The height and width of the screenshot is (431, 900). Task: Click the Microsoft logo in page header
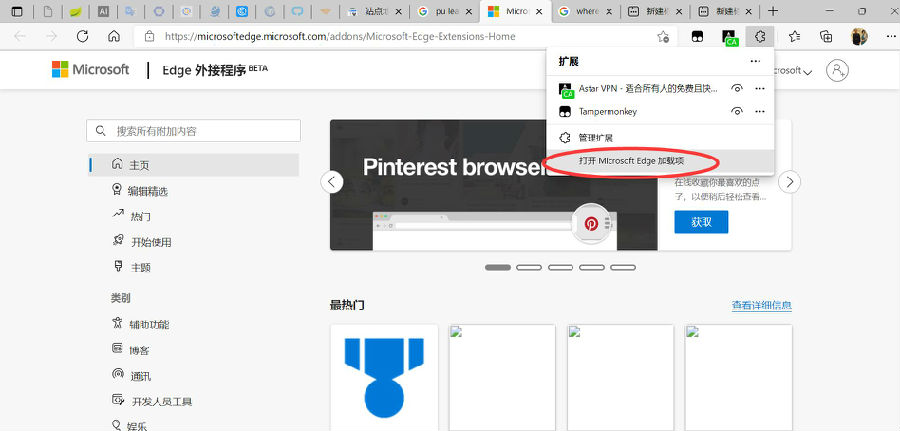pyautogui.click(x=90, y=69)
